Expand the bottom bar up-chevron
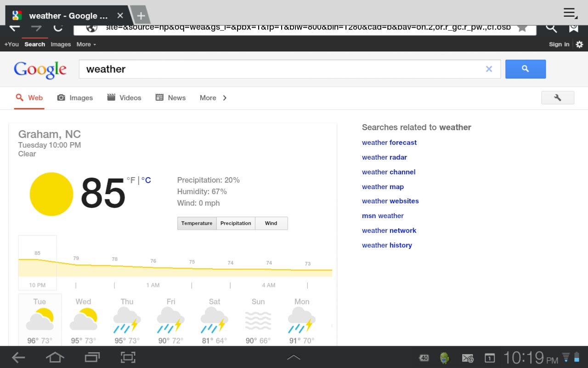The image size is (588, 368). tap(294, 357)
